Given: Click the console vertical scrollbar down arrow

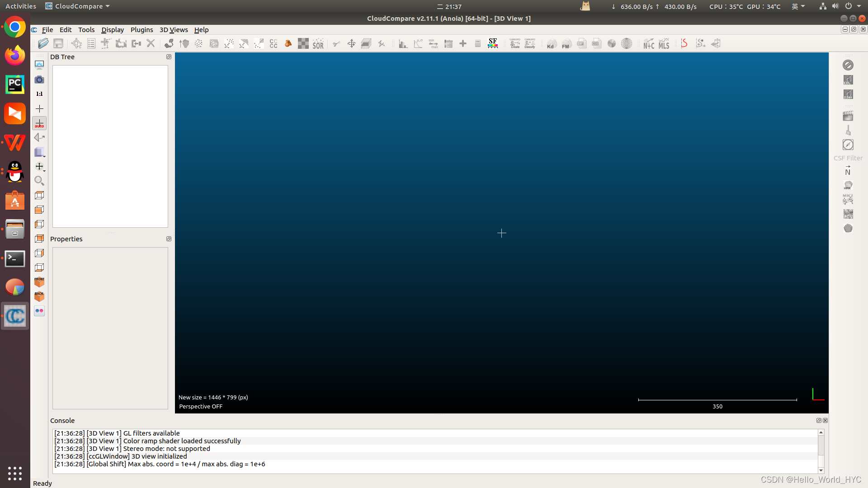Looking at the screenshot, I should 821,470.
